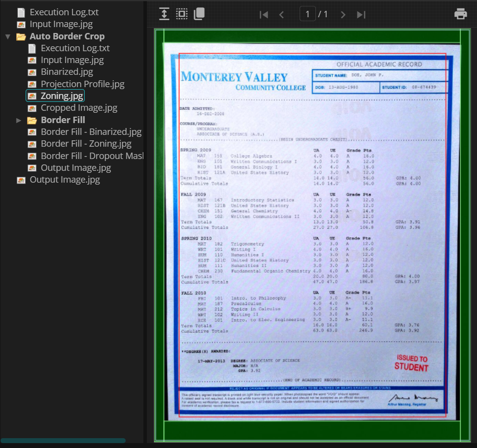The image size is (477, 448).
Task: Click the folder icon of Border Fill
Action: point(32,120)
